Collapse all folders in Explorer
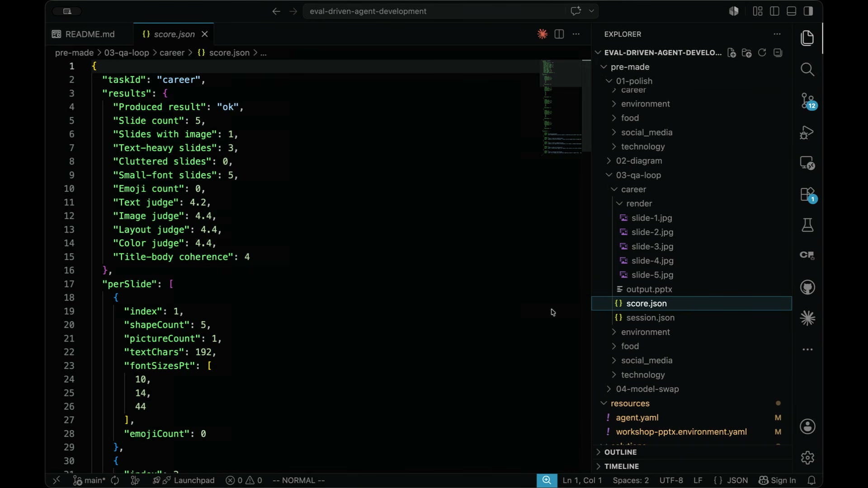This screenshot has width=868, height=488. [x=778, y=53]
